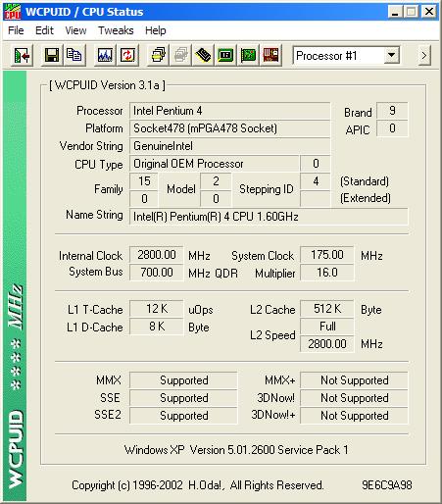Click the "WCPUID Version 3.1a" group title
The image size is (442, 504).
tap(107, 85)
